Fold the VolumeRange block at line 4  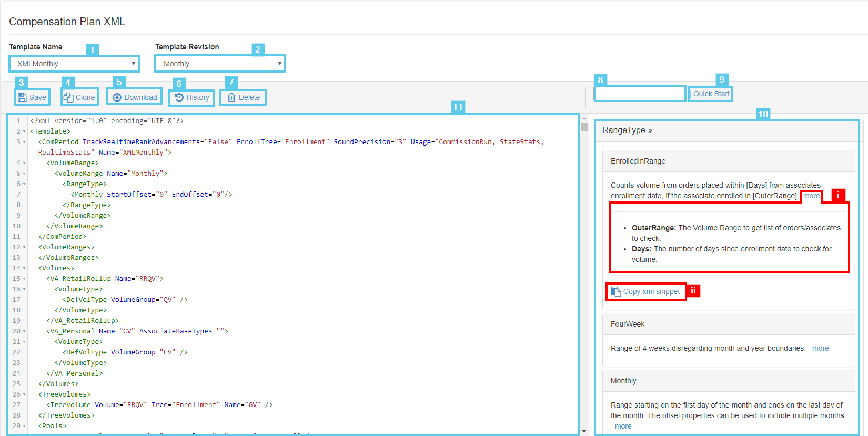coord(24,163)
